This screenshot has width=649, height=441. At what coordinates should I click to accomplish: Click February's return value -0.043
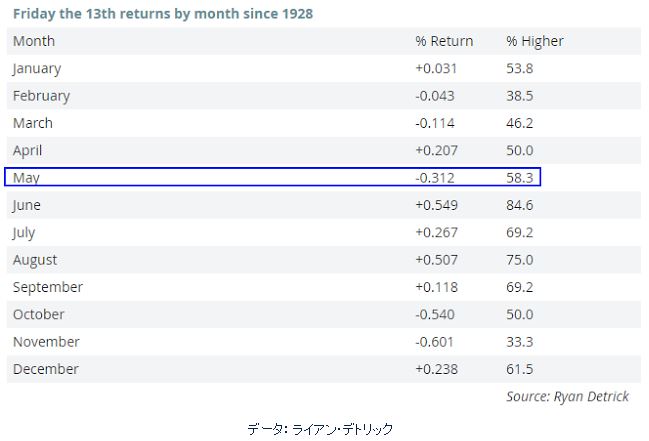435,96
